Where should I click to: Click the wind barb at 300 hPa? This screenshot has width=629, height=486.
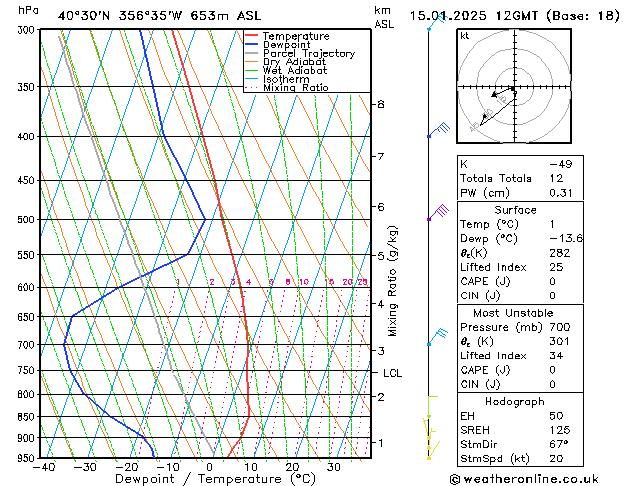click(437, 22)
